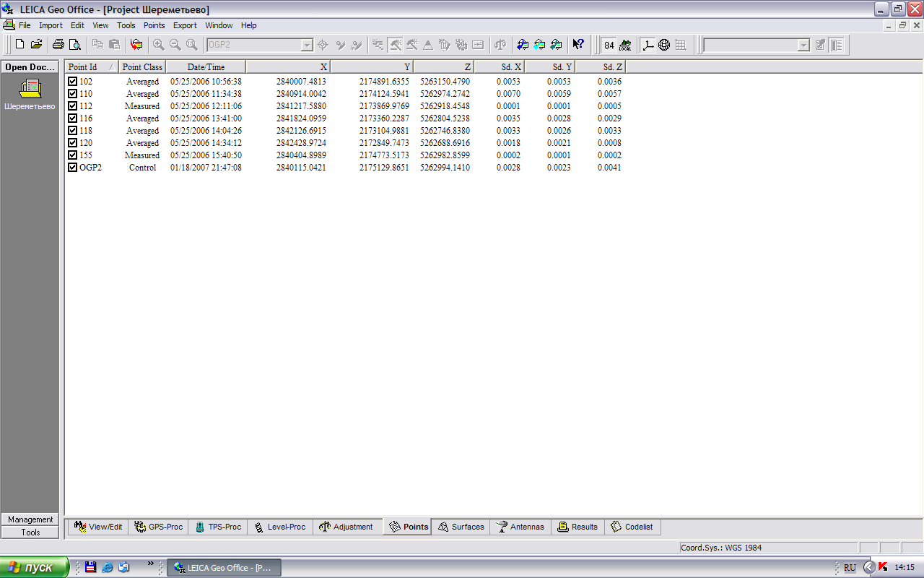Select the geodetic globe coordinate icon
This screenshot has width=924, height=578.
(664, 45)
